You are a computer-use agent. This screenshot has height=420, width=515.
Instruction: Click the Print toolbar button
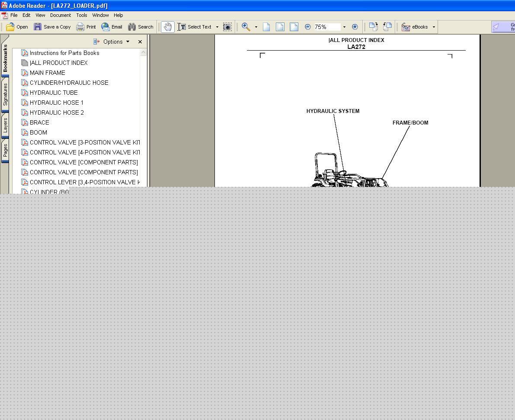86,27
